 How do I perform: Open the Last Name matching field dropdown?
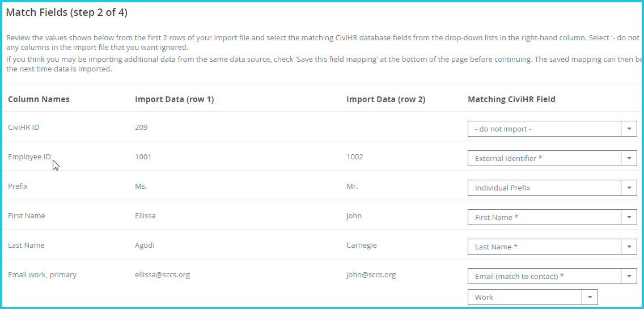click(552, 247)
